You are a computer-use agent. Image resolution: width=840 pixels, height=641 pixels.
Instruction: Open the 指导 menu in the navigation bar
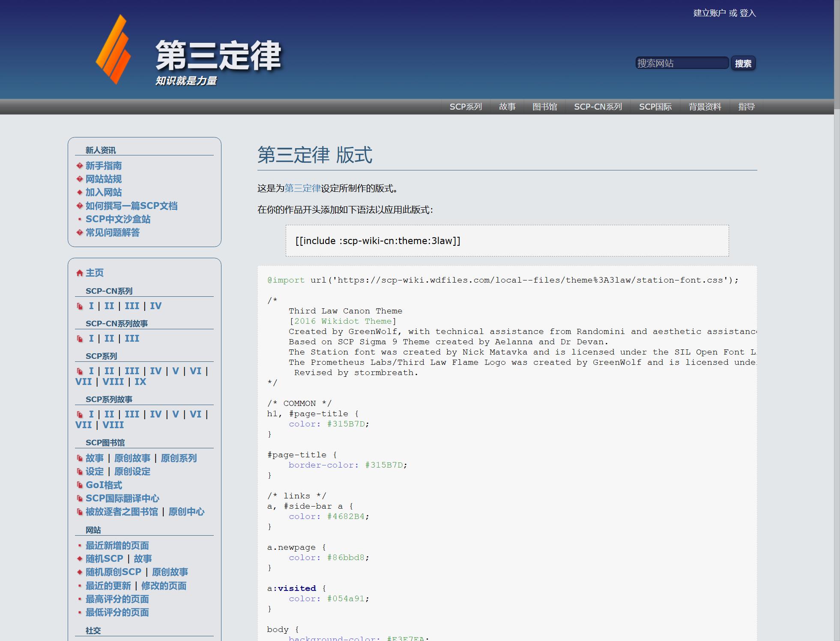pyautogui.click(x=746, y=107)
